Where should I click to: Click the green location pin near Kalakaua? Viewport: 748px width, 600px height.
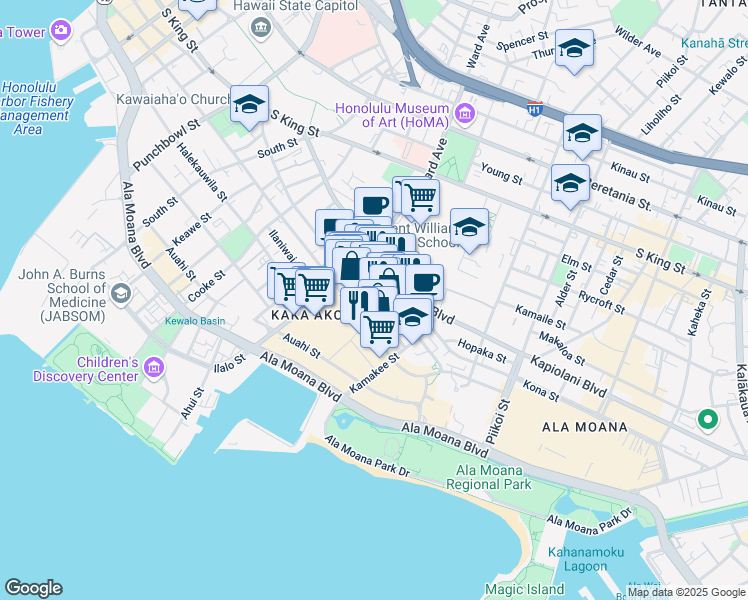708,421
